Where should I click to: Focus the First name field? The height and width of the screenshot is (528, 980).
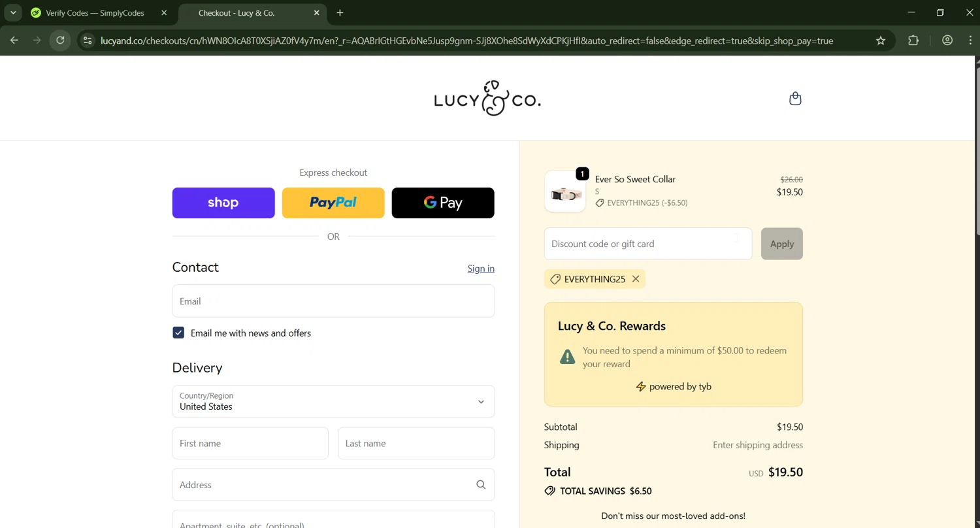pos(250,443)
